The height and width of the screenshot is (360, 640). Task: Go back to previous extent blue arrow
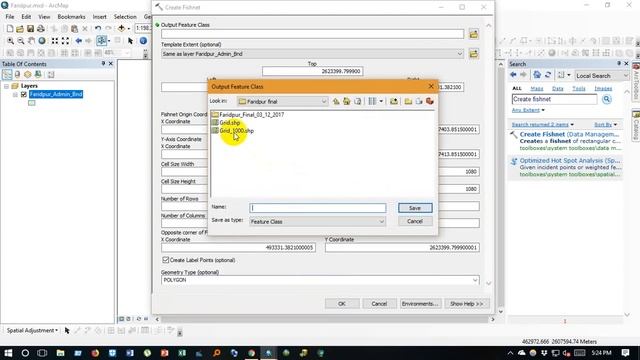78,41
